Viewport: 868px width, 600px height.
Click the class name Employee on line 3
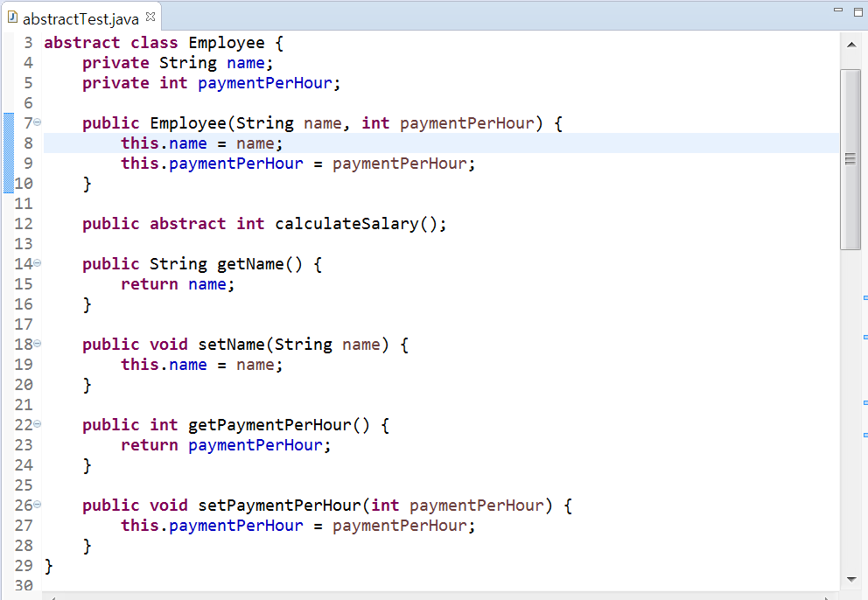[227, 43]
